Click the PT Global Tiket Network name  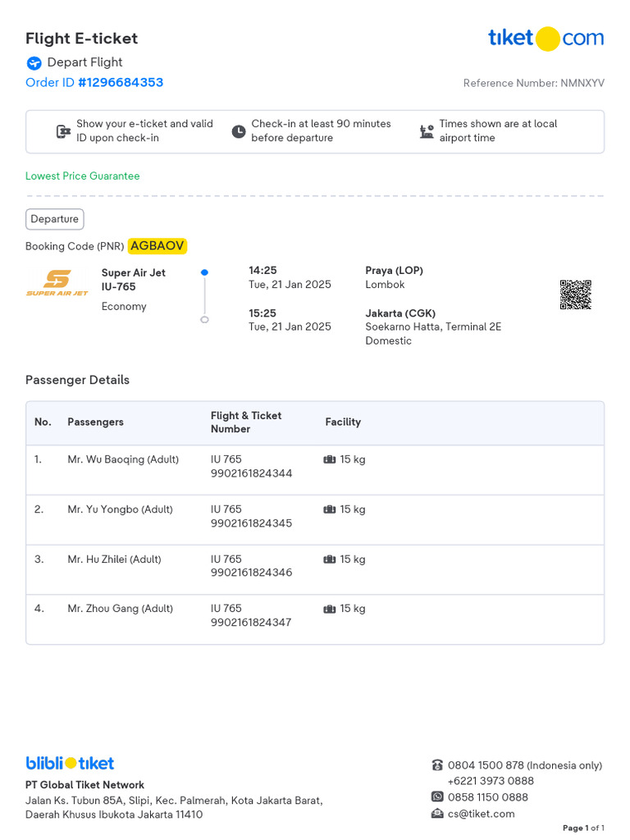[x=84, y=785]
